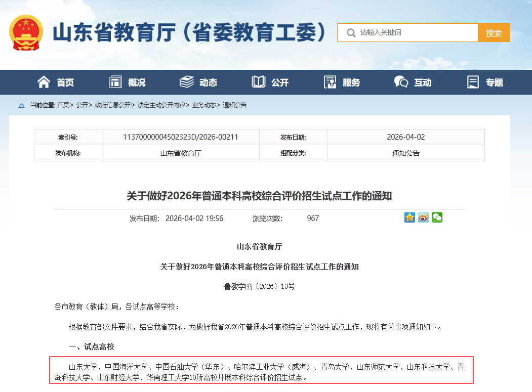
Task: Click the 概况 building icon
Action: click(115, 82)
